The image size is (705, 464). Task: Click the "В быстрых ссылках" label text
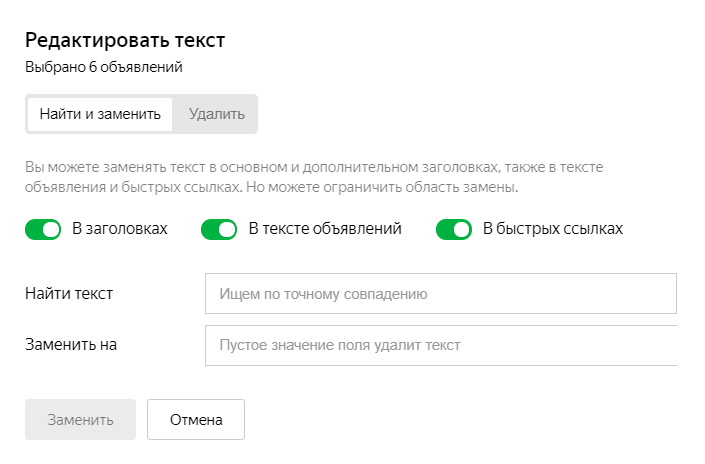click(552, 229)
